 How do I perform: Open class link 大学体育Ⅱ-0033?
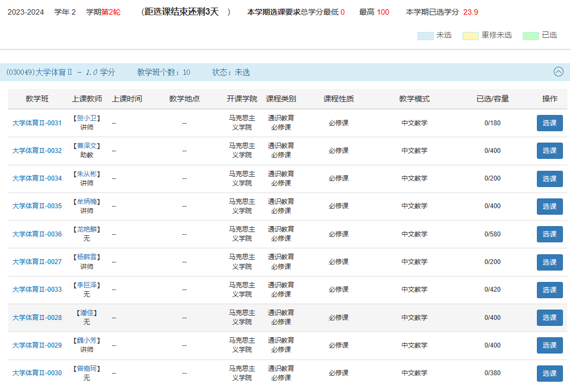click(x=37, y=290)
